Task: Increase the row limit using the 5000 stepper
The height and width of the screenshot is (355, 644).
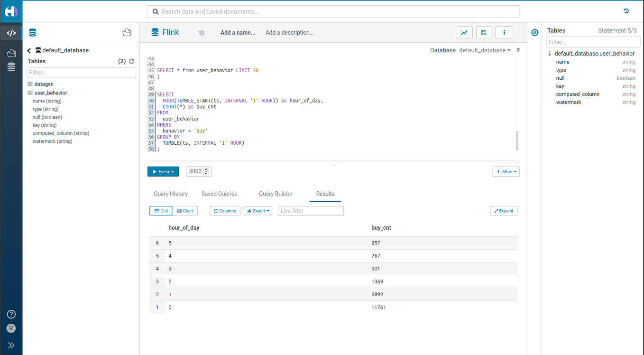Action: (205, 169)
